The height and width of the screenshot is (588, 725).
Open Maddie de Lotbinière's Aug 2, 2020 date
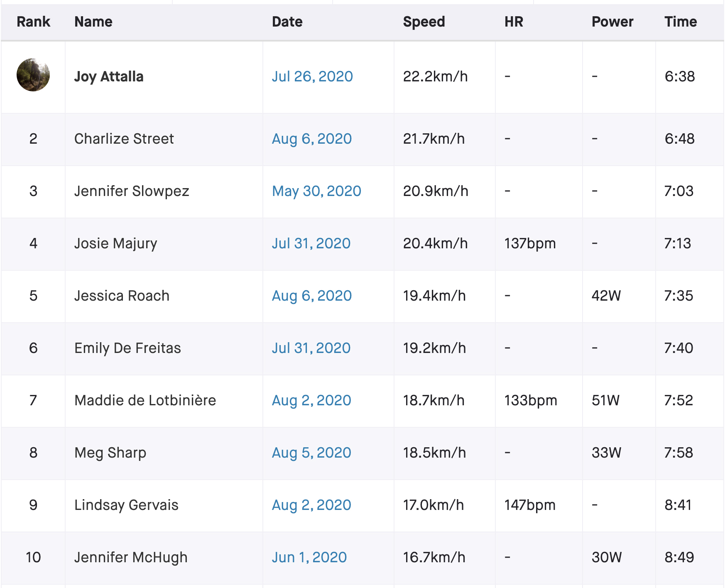pos(311,400)
